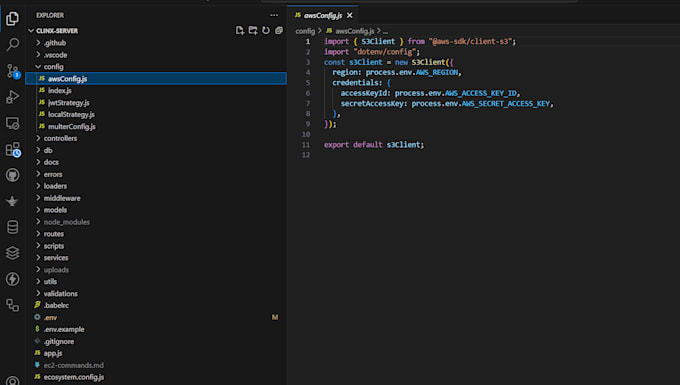Screen dimensions: 680x385
Task: Open Remote Explorer view
Action: (12, 123)
